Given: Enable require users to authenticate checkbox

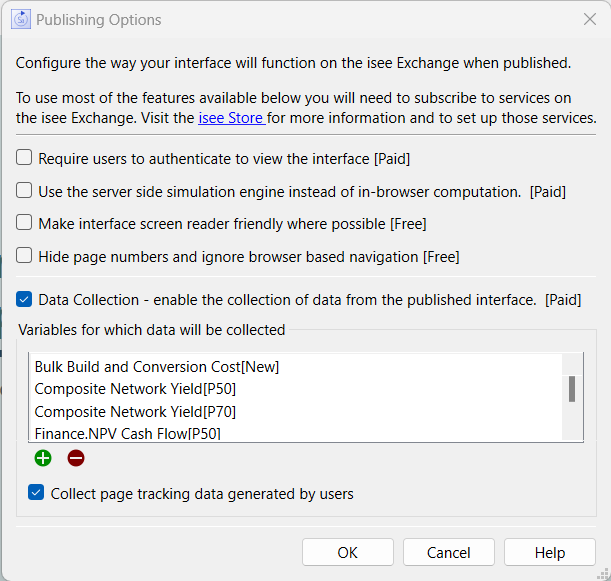Looking at the screenshot, I should (x=24, y=158).
